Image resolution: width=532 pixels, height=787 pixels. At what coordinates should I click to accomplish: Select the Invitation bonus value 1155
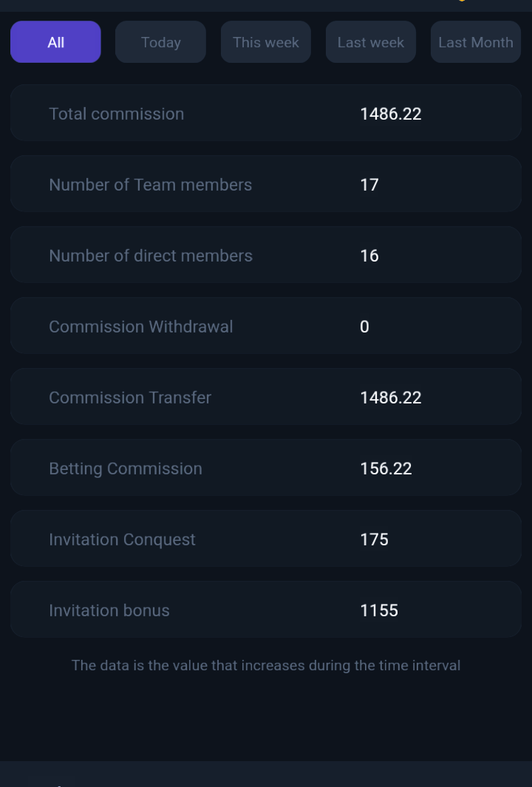(x=379, y=610)
